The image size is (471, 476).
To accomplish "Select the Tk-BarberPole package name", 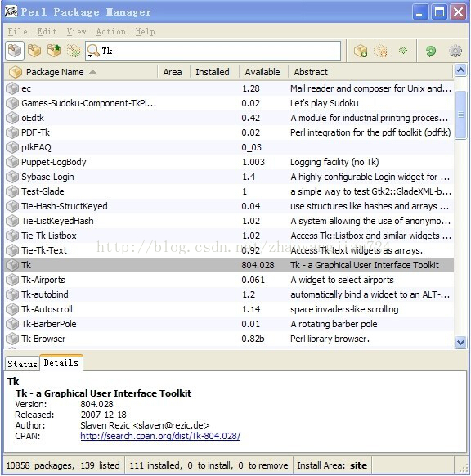I will click(48, 324).
